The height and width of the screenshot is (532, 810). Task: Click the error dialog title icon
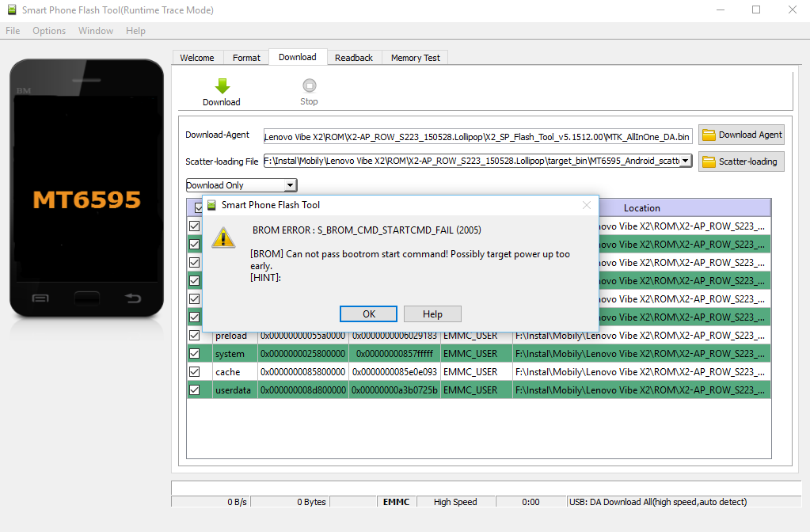tap(211, 205)
